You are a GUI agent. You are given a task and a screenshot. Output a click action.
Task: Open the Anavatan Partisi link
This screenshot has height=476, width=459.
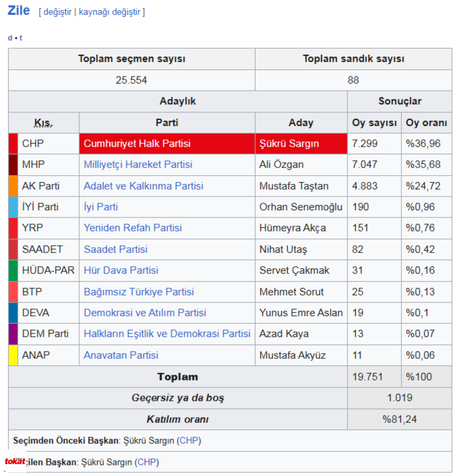pos(121,355)
